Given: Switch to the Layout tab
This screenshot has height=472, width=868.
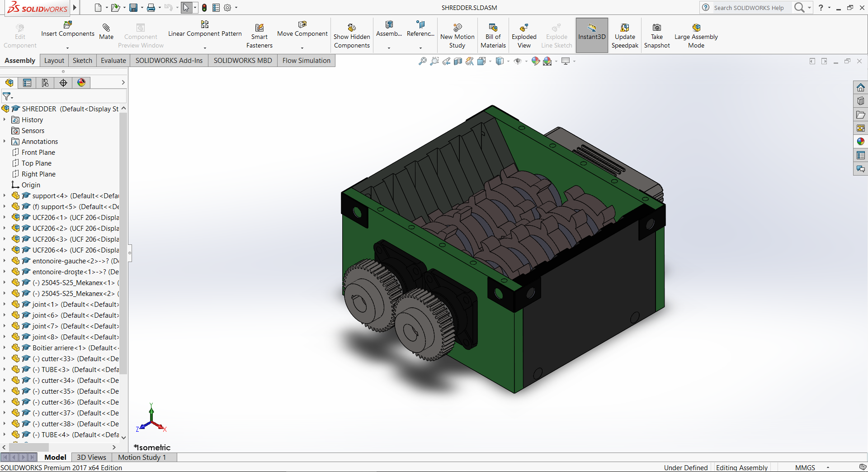Looking at the screenshot, I should (54, 61).
